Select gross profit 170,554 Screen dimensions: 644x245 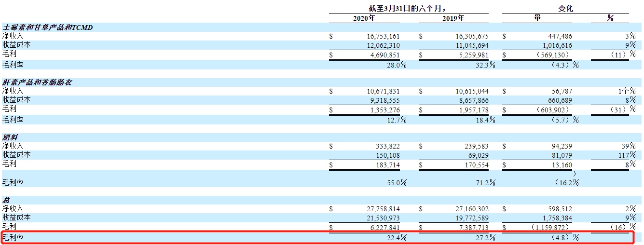click(x=476, y=164)
